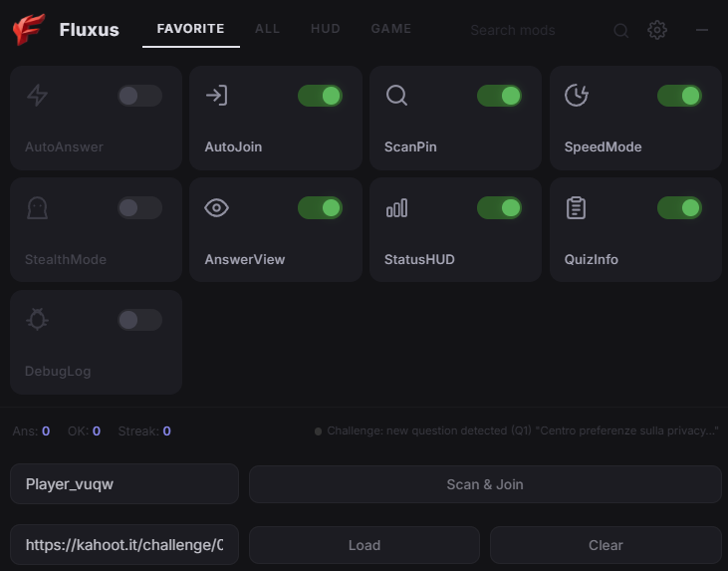Click the StatusHUD bar chart icon
Screen dimensions: 728x571
[x=396, y=207]
